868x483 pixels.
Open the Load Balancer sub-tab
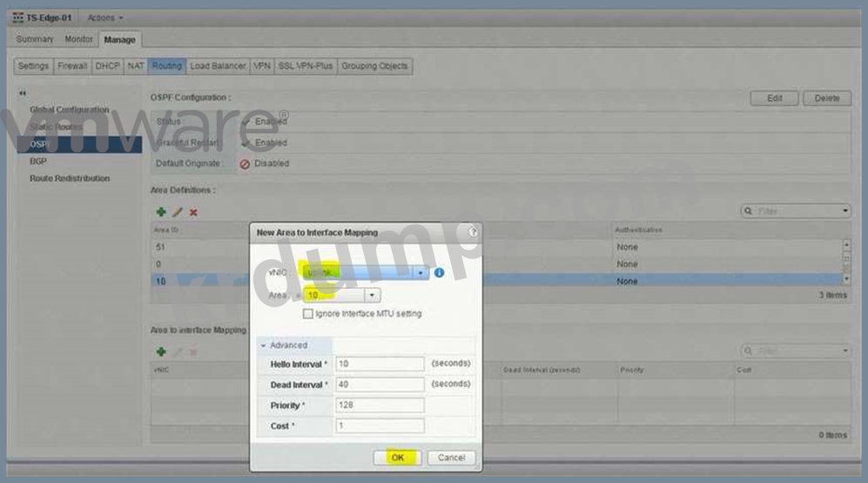[x=218, y=66]
